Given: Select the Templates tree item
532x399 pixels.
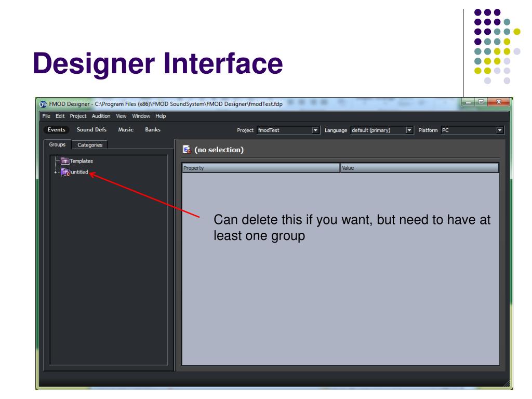Looking at the screenshot, I should pos(82,161).
